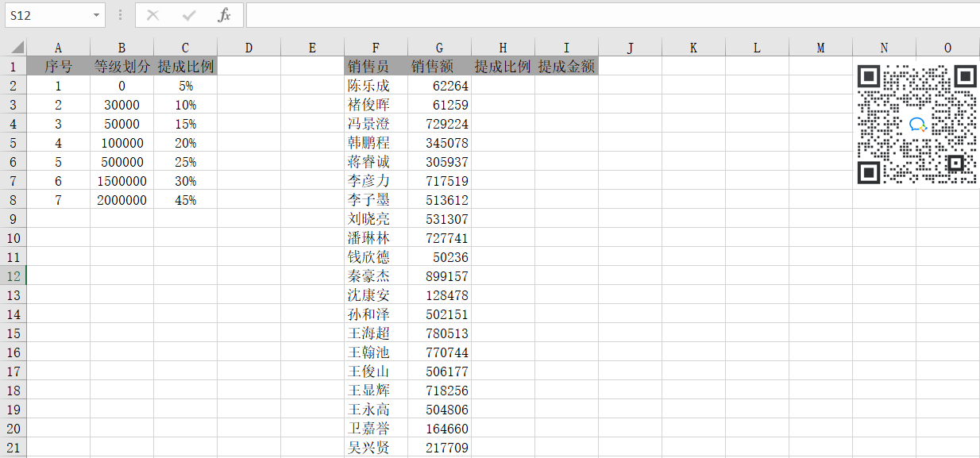Image resolution: width=980 pixels, height=458 pixels.
Task: Click the 45% commission rate cell
Action: pos(185,200)
